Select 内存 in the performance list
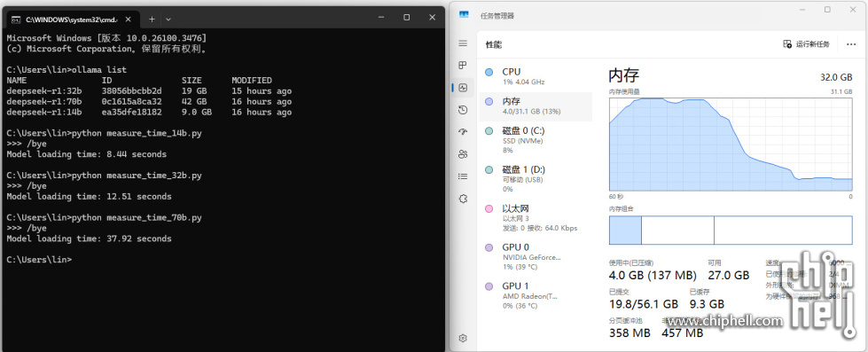868x352 pixels. [x=536, y=106]
